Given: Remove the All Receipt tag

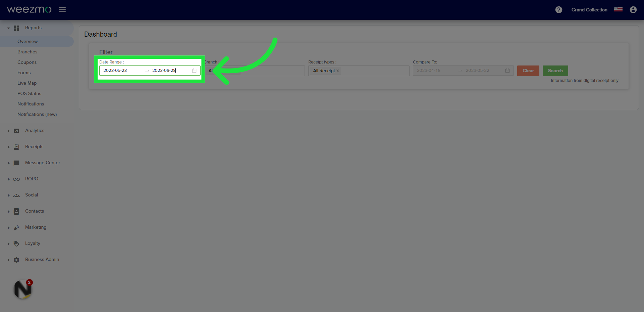Looking at the screenshot, I should 338,71.
